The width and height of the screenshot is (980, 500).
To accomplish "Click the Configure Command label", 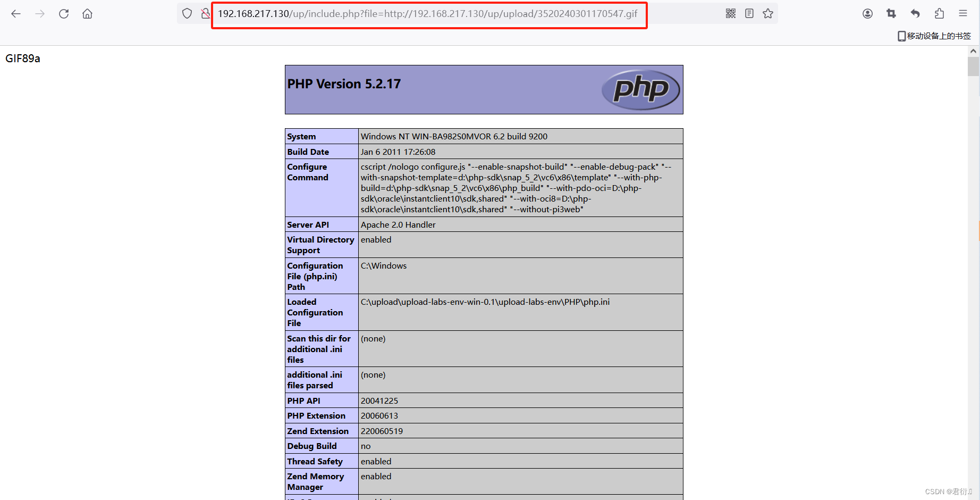I will [308, 172].
